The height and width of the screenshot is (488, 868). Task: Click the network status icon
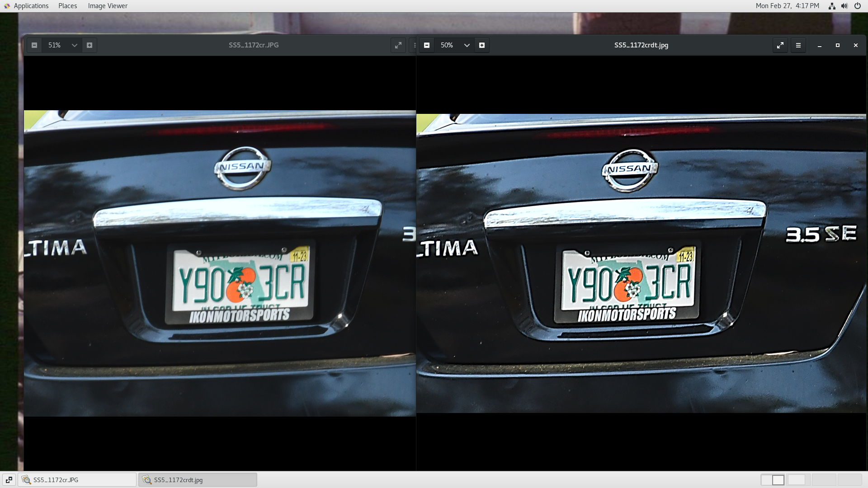click(x=832, y=6)
